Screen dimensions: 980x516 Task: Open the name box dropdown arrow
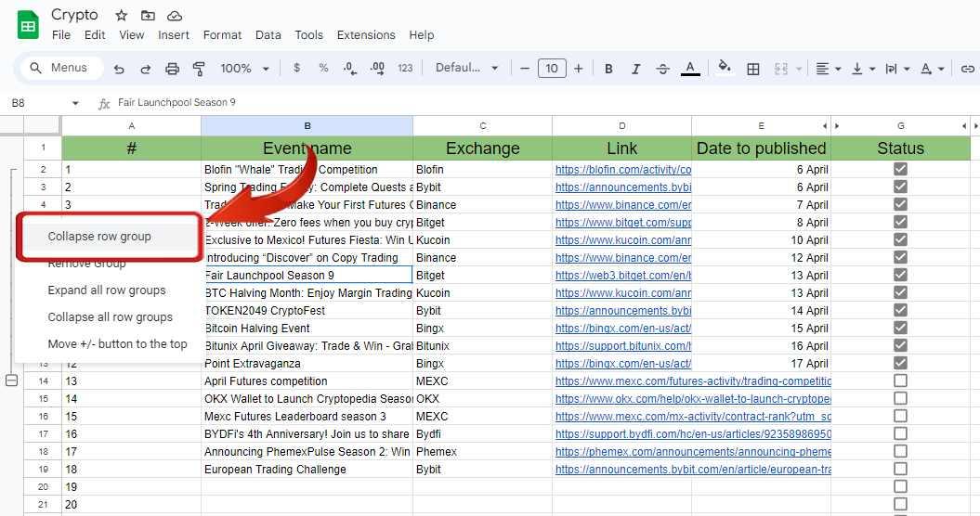(75, 103)
